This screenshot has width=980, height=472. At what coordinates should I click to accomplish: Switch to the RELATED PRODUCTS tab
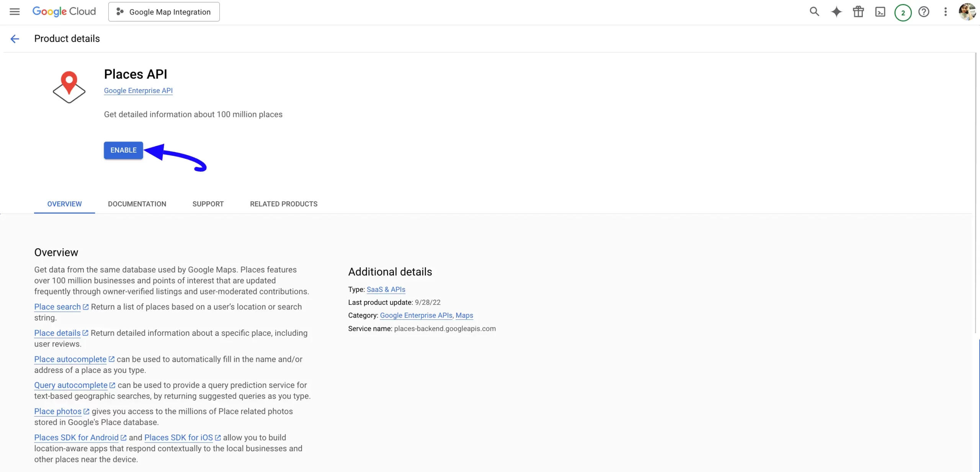tap(284, 204)
